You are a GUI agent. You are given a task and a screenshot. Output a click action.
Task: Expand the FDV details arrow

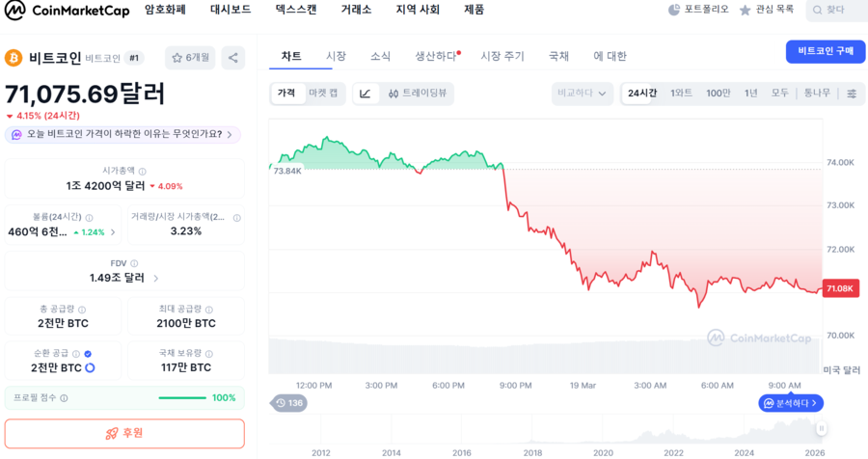155,278
